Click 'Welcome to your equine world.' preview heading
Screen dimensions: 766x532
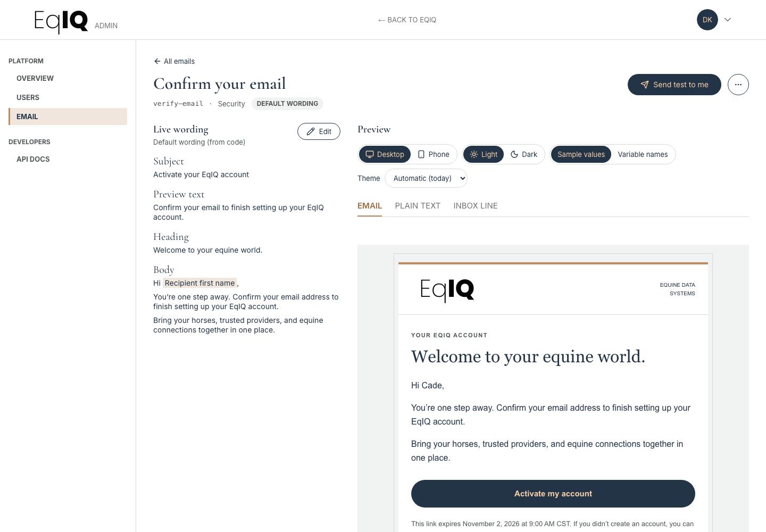[x=528, y=356]
